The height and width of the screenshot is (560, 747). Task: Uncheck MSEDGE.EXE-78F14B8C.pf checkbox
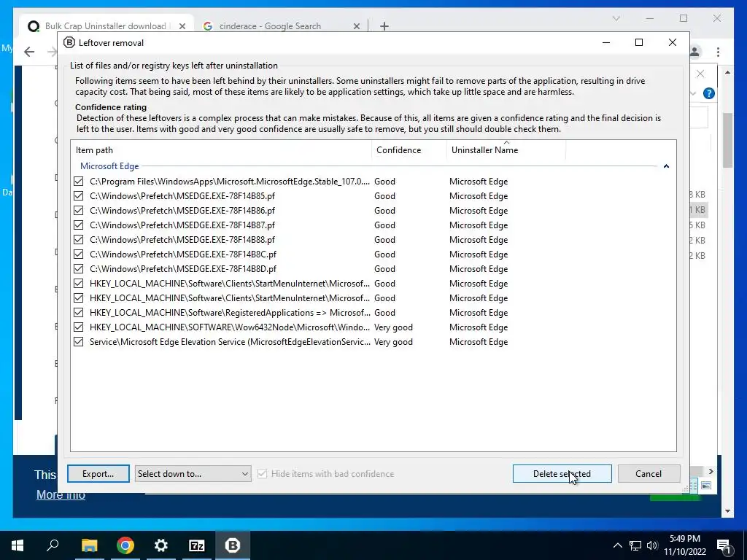pyautogui.click(x=79, y=254)
